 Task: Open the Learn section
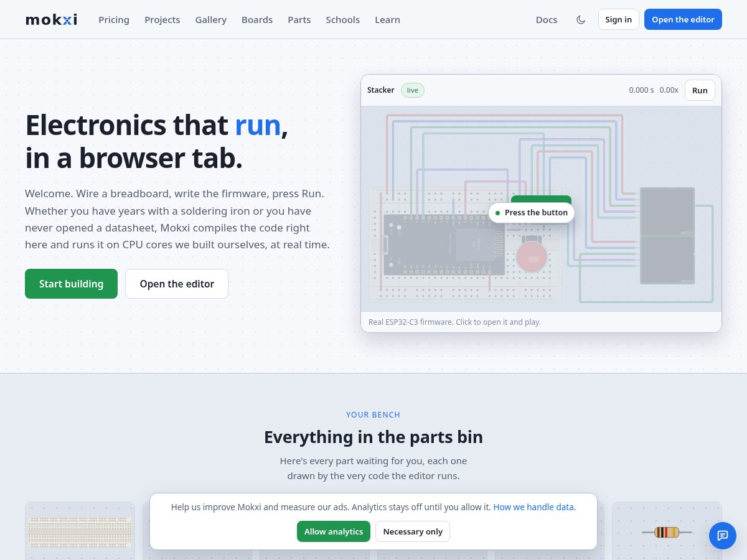(x=387, y=19)
